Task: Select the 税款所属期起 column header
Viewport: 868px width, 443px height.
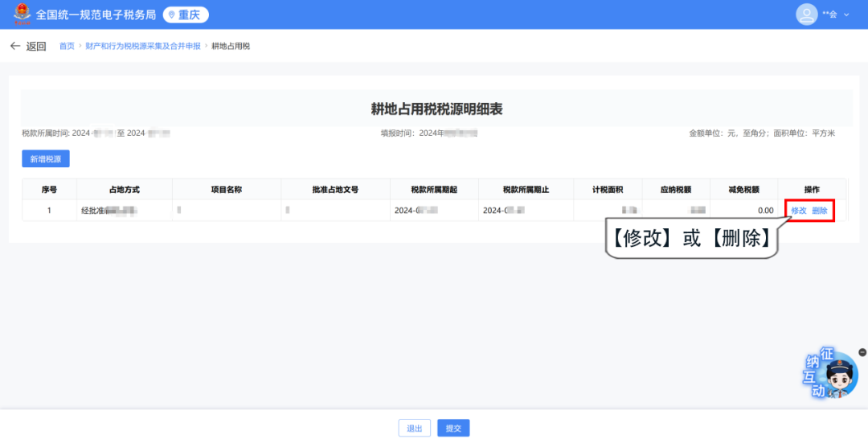Action: (x=434, y=190)
